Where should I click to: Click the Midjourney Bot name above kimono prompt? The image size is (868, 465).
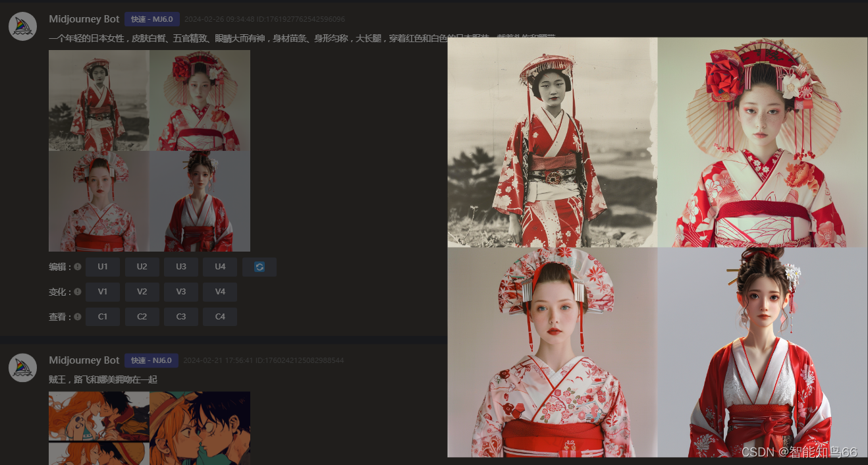84,19
